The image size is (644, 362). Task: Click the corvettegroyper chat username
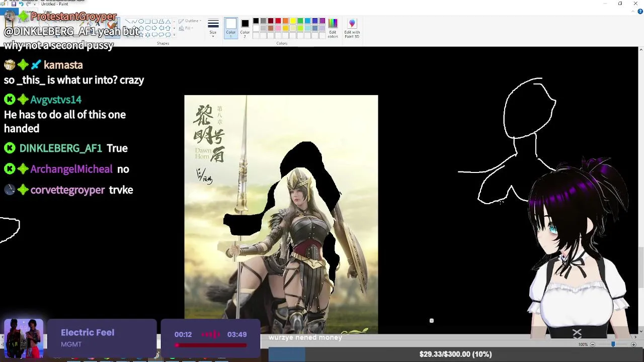(67, 190)
